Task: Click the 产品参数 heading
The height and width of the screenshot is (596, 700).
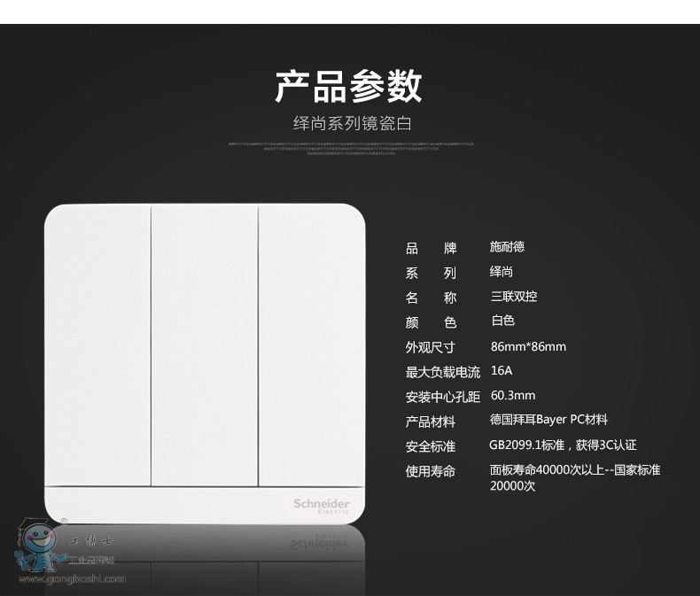Action: [x=348, y=86]
